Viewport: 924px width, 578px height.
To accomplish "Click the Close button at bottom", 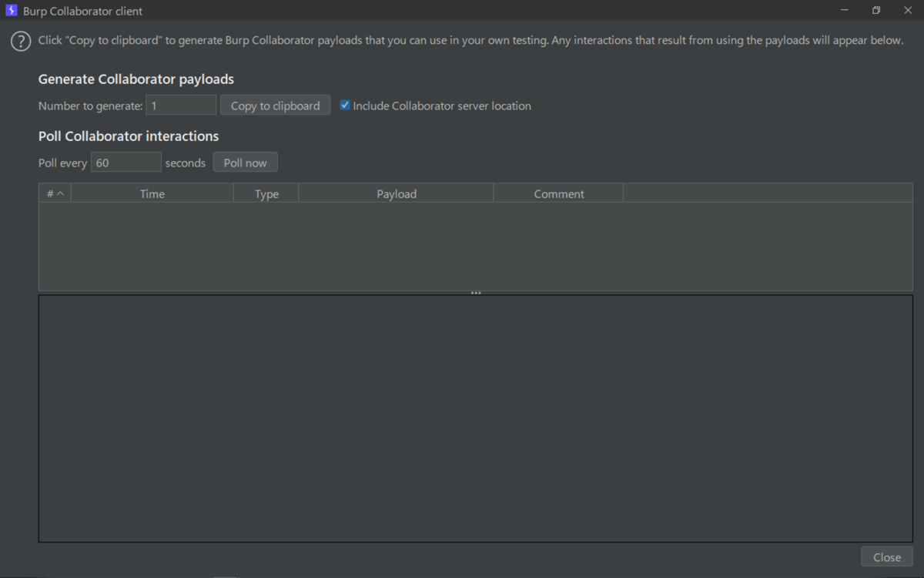I will click(887, 557).
